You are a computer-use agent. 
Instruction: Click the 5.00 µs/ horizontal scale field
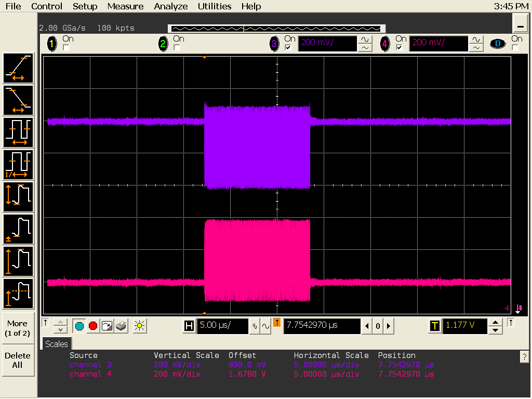[222, 326]
